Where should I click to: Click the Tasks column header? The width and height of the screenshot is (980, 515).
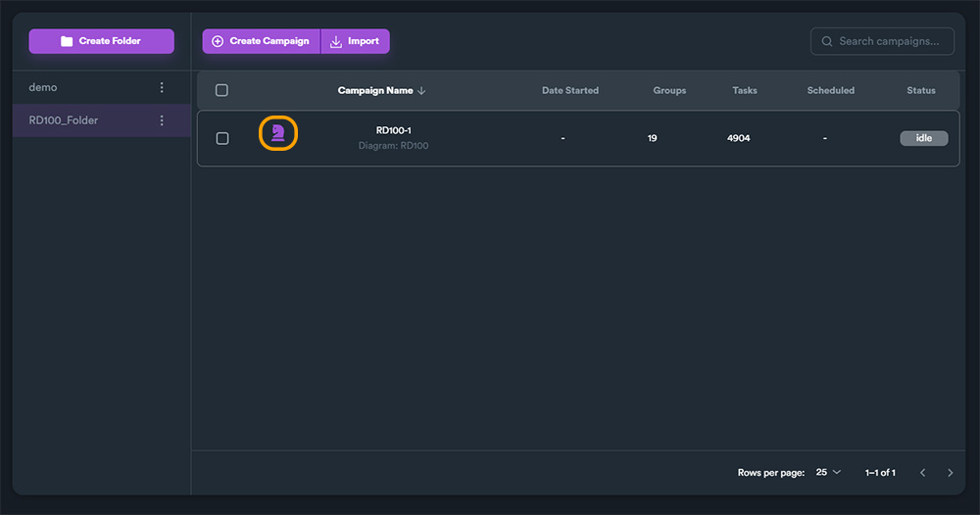click(745, 90)
